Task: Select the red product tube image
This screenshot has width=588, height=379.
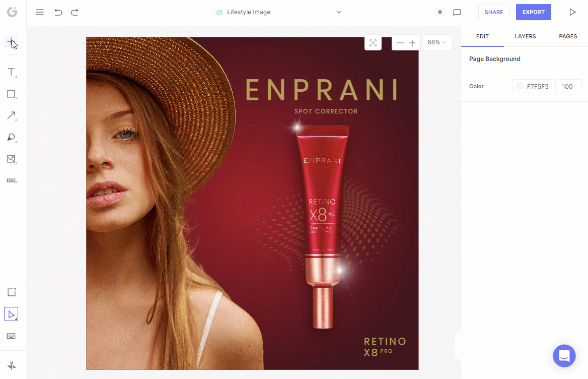Action: (x=322, y=226)
